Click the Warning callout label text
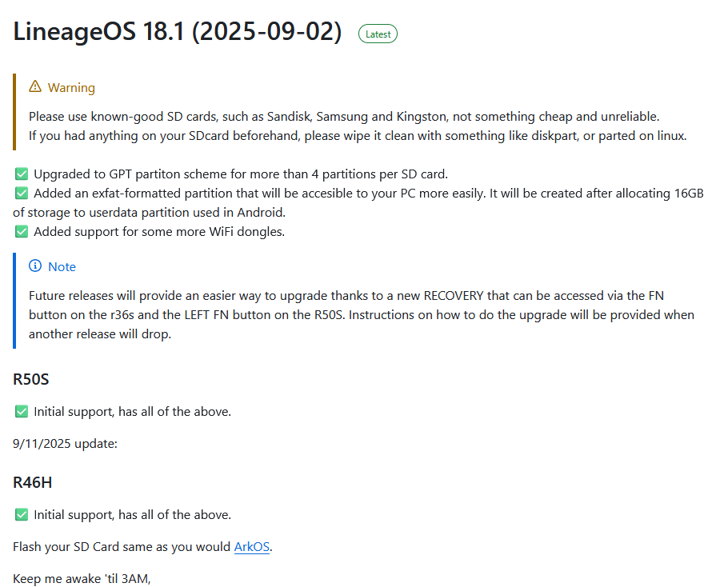This screenshot has width=728, height=587. pyautogui.click(x=71, y=87)
